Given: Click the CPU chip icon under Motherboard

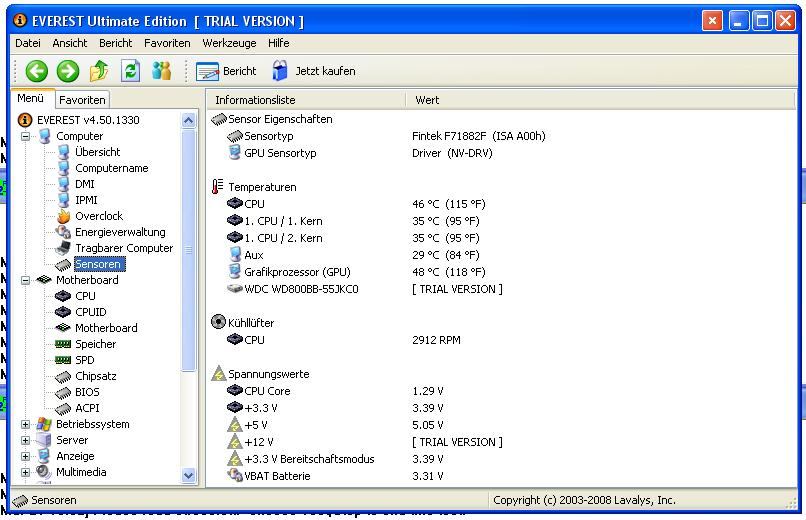Looking at the screenshot, I should [63, 296].
